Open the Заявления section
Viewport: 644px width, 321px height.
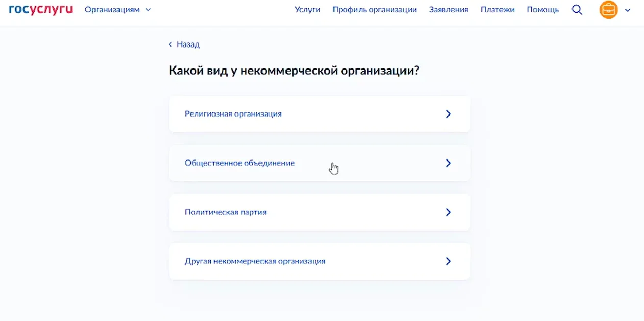[448, 10]
